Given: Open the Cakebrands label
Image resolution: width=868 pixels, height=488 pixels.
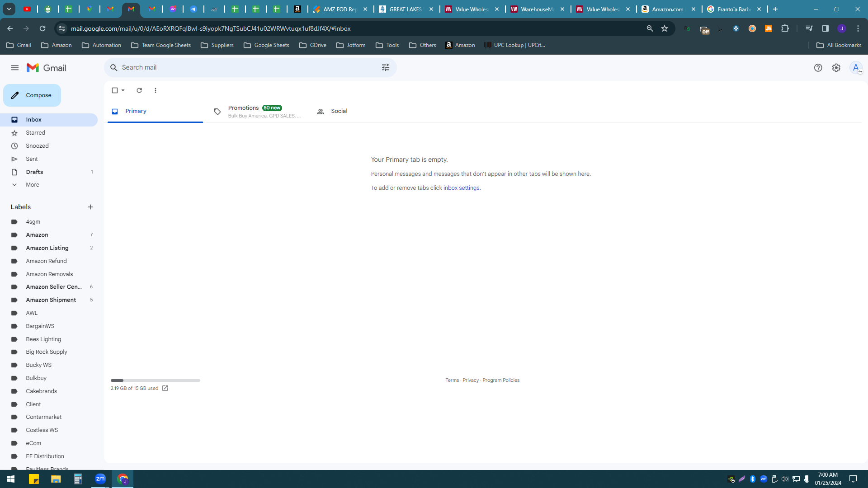Looking at the screenshot, I should [49, 391].
